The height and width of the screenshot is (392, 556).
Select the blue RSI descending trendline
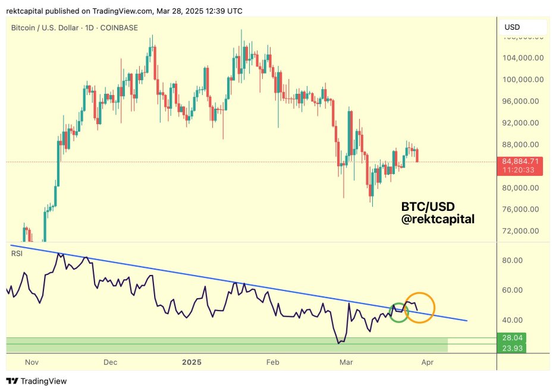click(238, 283)
